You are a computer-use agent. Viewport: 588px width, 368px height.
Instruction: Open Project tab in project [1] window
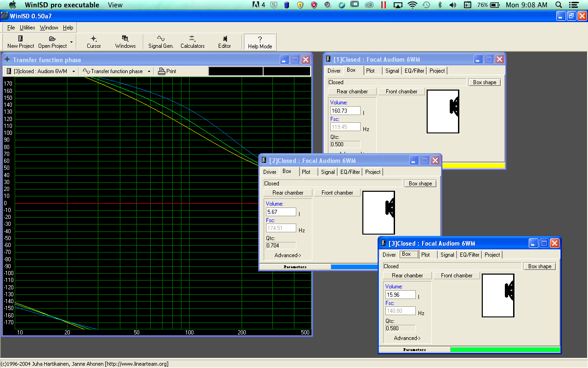coord(437,71)
